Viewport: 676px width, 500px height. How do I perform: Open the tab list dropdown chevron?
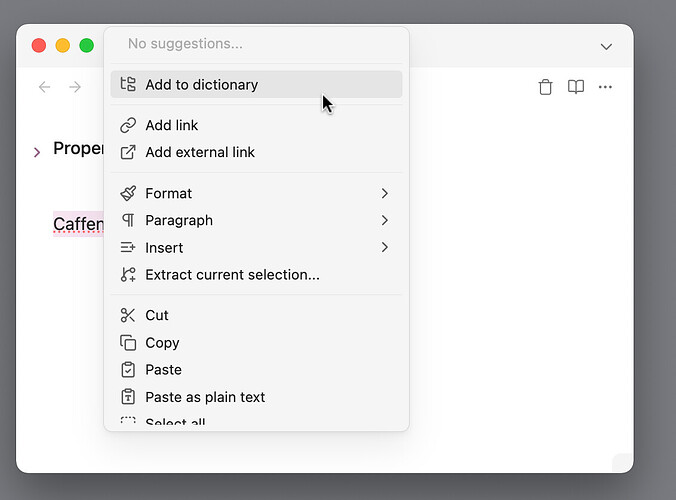(605, 46)
